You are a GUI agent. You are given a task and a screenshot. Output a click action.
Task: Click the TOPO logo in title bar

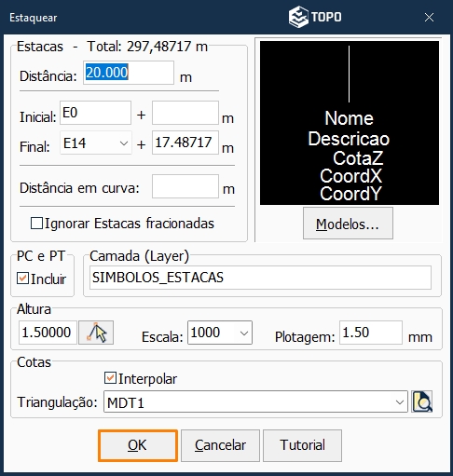(315, 17)
